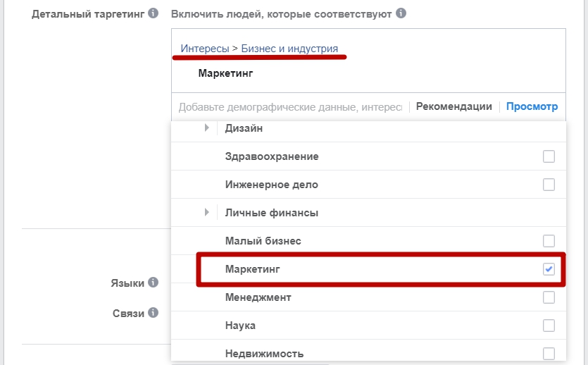The image size is (588, 365).
Task: Click info icon next to Связи
Action: (x=153, y=312)
